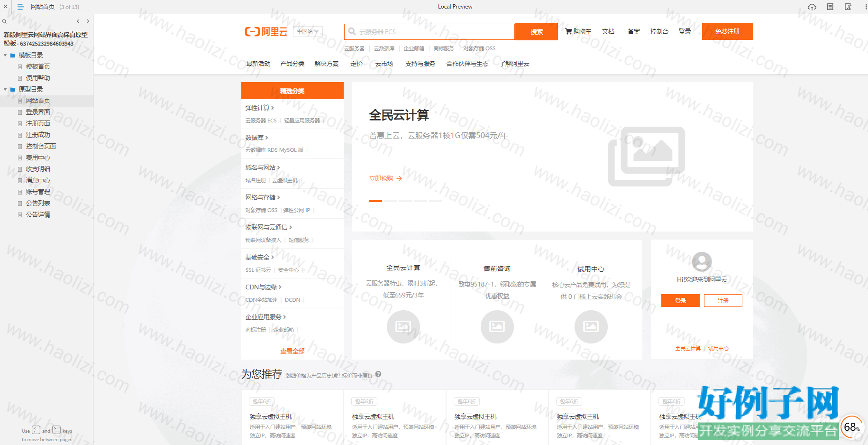The height and width of the screenshot is (445, 868).
Task: Expand the 网络与存储 category
Action: [263, 197]
